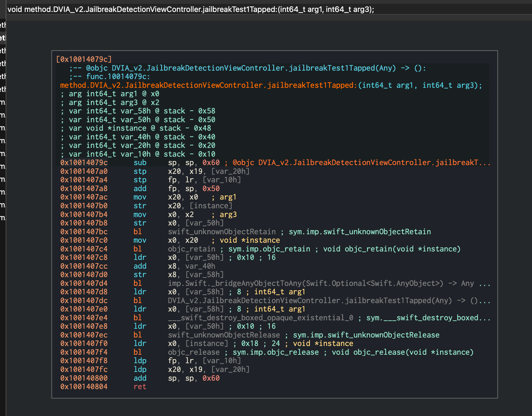Click the add fp, sp, 0x50 instruction

[x=140, y=188]
